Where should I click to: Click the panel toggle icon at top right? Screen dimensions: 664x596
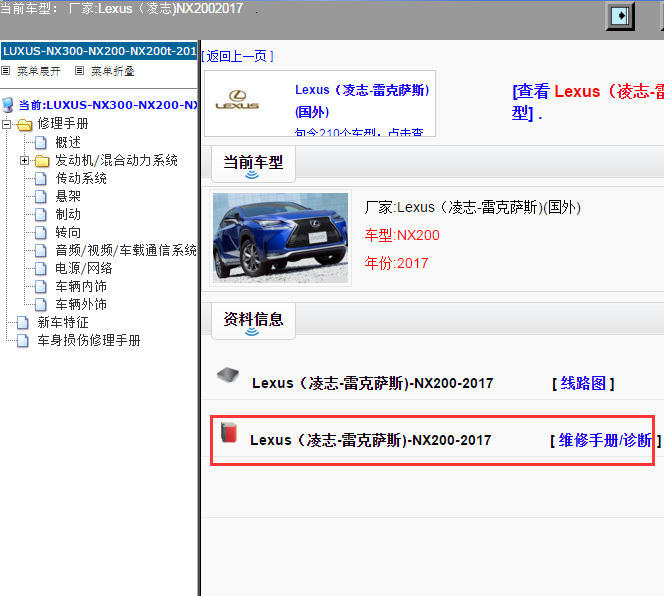click(621, 17)
